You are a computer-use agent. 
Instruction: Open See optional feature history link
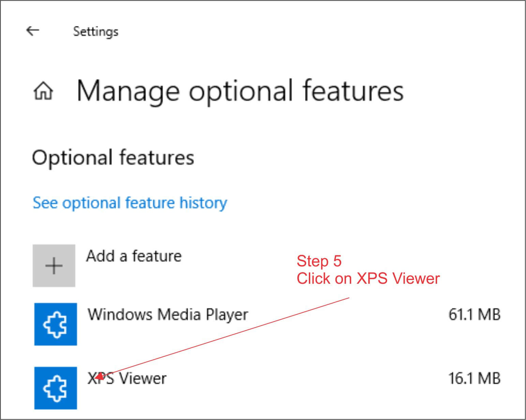point(130,203)
